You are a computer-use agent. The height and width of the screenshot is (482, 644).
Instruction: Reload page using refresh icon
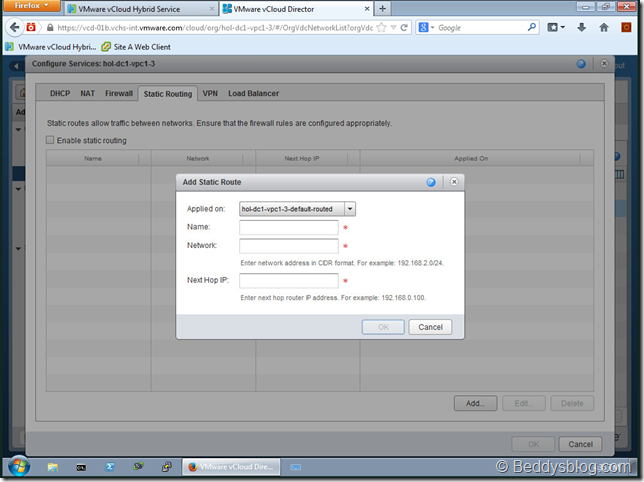click(x=404, y=28)
